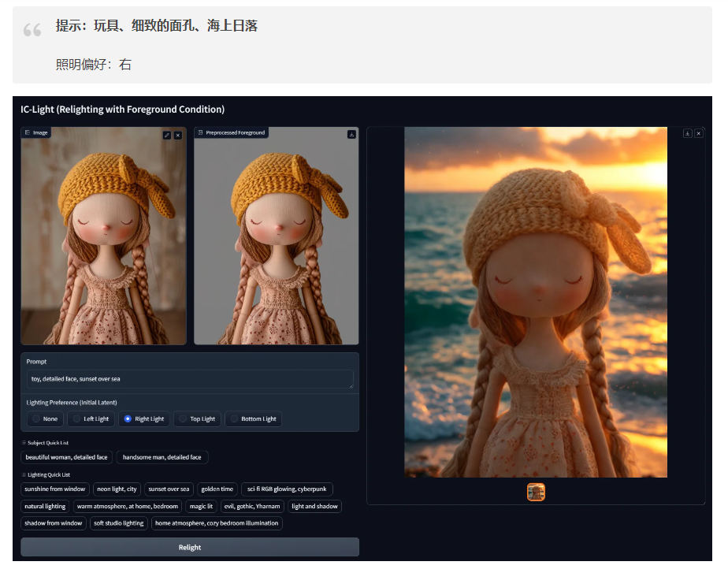Viewport: 728px width, 569px height.
Task: Select the output thumbnail below the result
Action: (x=536, y=493)
